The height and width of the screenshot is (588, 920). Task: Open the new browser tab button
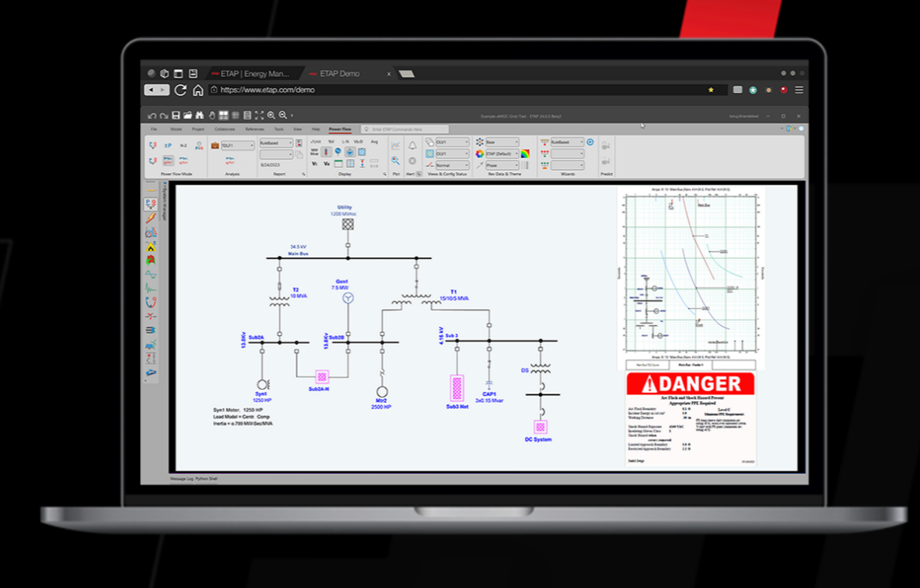(407, 74)
